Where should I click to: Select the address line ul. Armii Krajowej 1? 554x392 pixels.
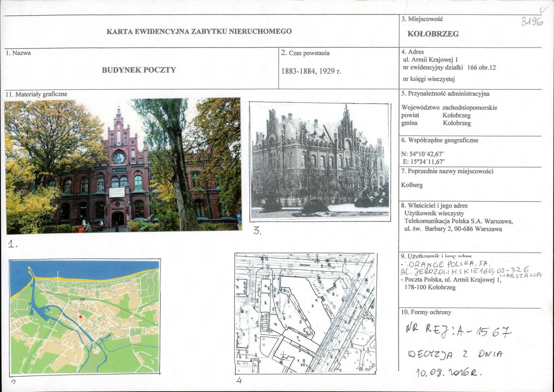(x=431, y=60)
